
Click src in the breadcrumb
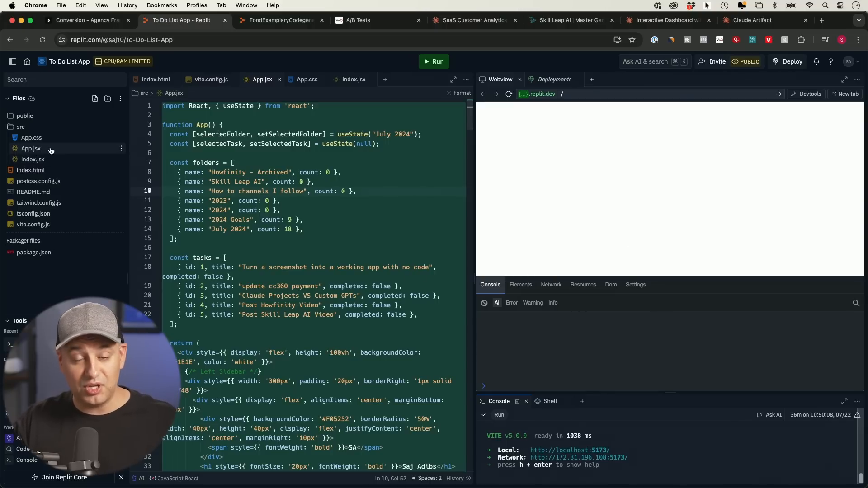pyautogui.click(x=144, y=93)
